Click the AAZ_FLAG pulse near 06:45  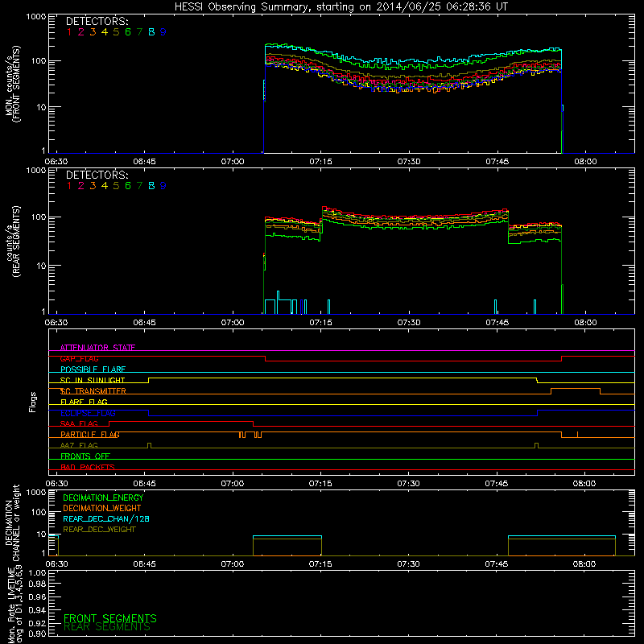pyautogui.click(x=149, y=446)
